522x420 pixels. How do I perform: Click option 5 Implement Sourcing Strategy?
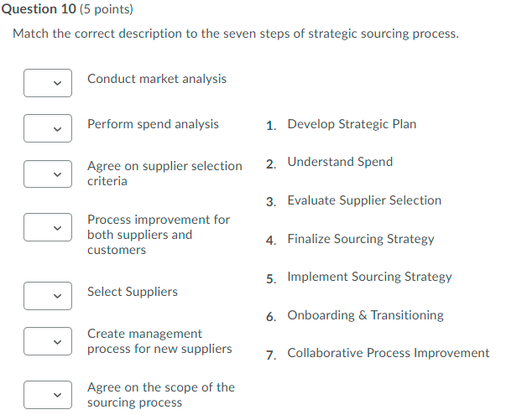368,277
